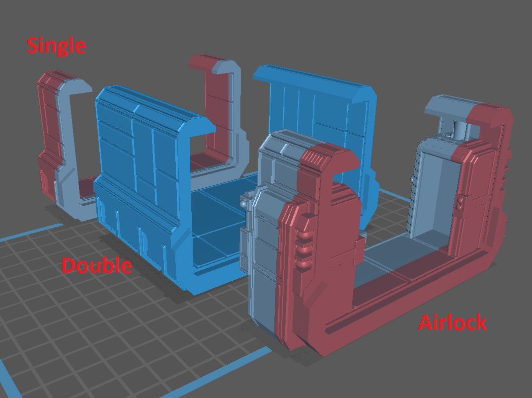Click the red "Single" text label
Viewport: 532px width, 398px height.
(56, 45)
